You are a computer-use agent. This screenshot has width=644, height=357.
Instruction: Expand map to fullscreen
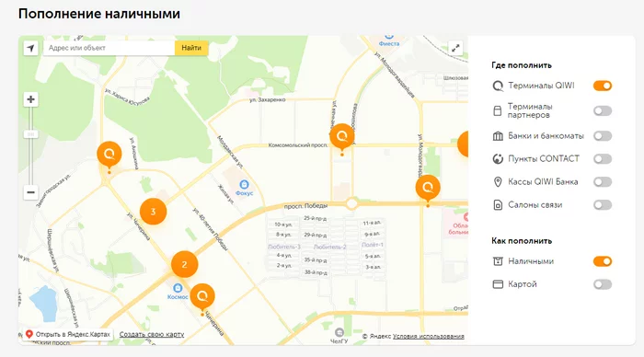click(x=455, y=48)
